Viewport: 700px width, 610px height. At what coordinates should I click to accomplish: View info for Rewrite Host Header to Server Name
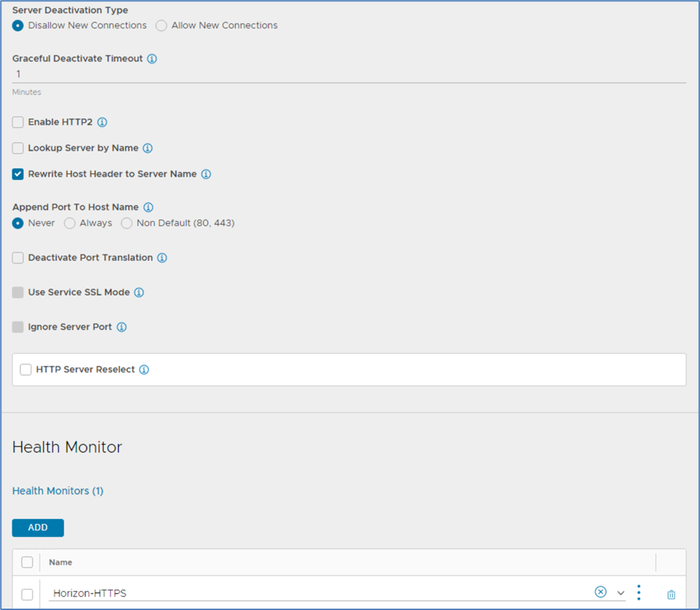coord(206,174)
